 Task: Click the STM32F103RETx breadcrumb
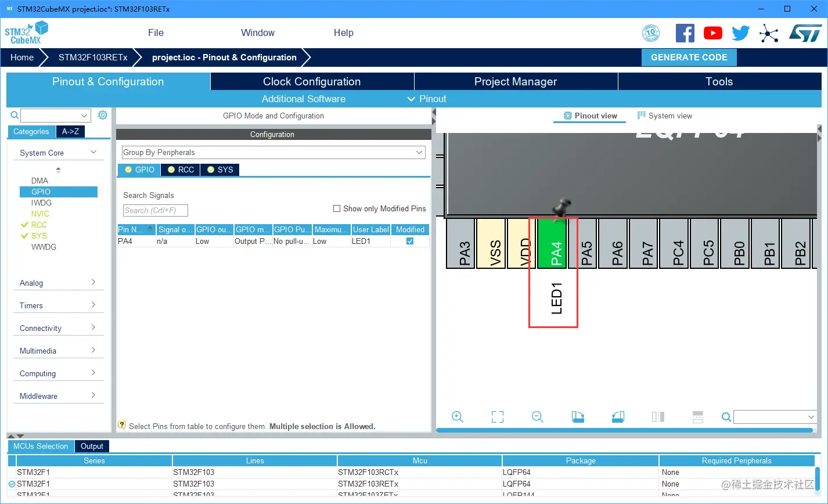[93, 57]
